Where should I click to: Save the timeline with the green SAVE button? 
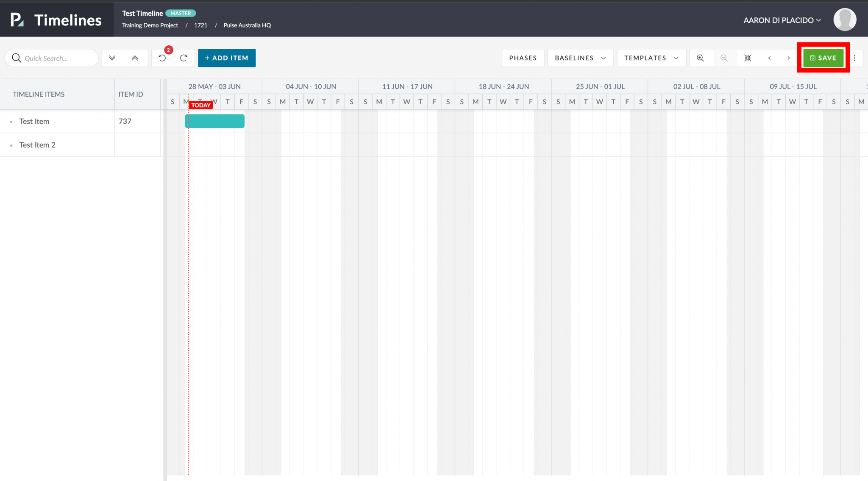(x=822, y=58)
